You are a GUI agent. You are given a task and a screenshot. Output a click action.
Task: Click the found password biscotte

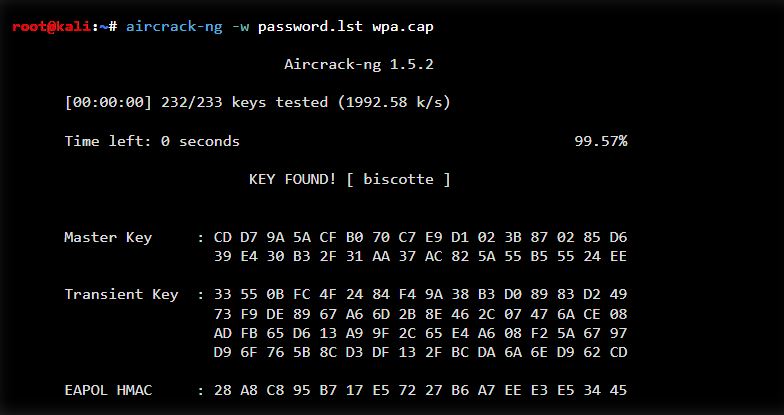tap(398, 179)
